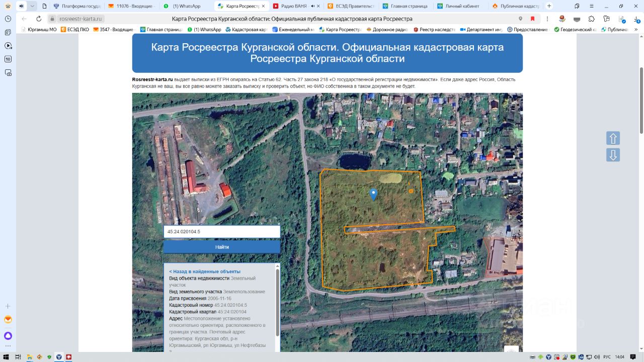Click the page vertical scrollbar thumb

641,101
